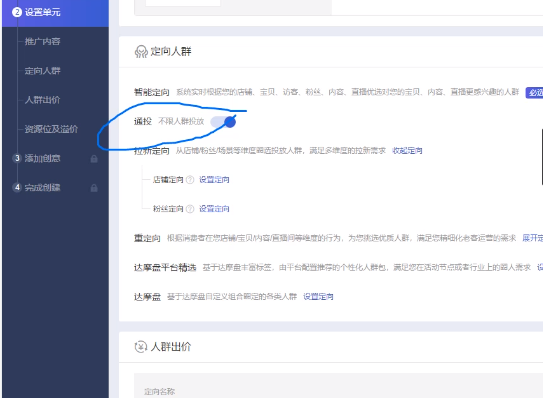
Task: Select step 3 添加创意
Action: [x=43, y=159]
